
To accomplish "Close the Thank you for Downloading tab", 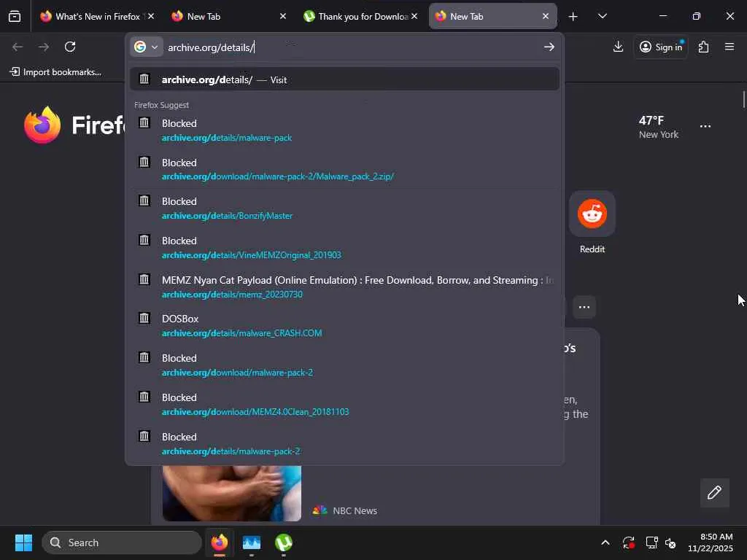I will (x=414, y=16).
